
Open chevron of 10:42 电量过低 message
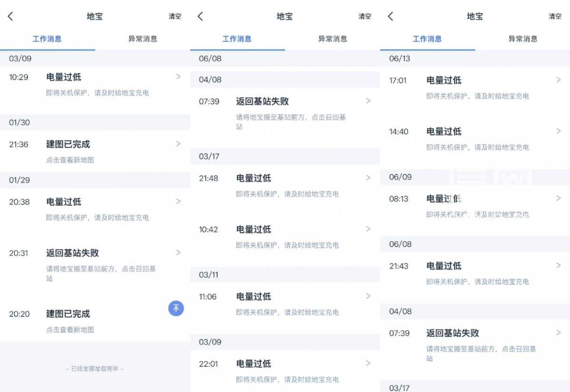coord(369,229)
